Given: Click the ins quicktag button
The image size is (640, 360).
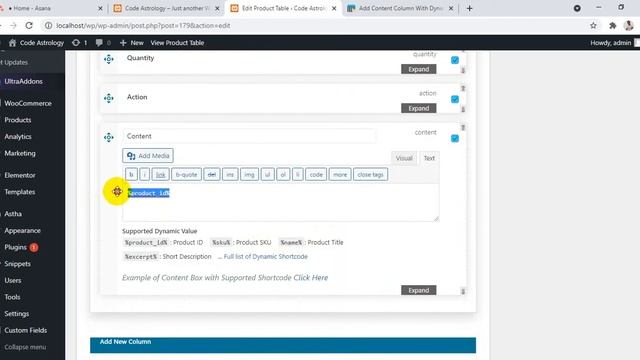Looking at the screenshot, I should click(230, 174).
